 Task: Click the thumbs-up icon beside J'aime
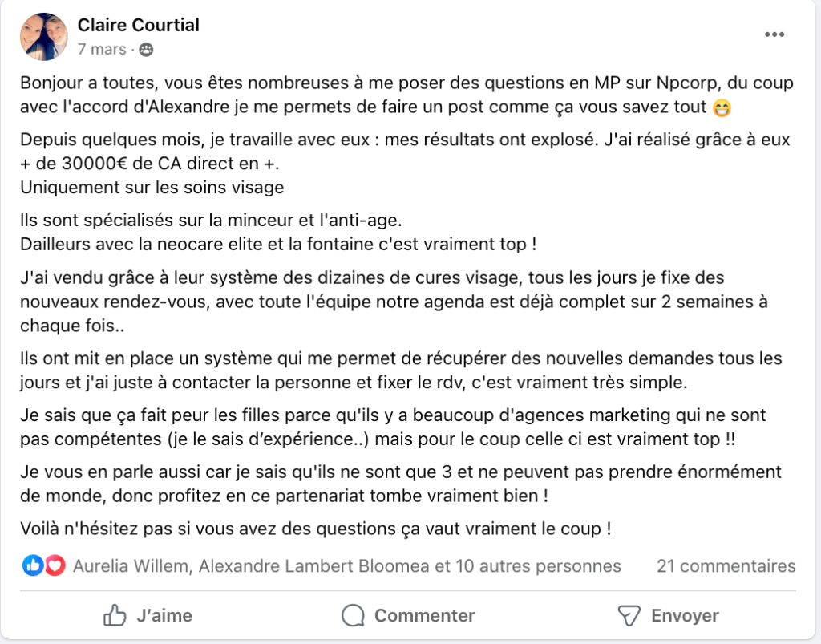point(115,615)
